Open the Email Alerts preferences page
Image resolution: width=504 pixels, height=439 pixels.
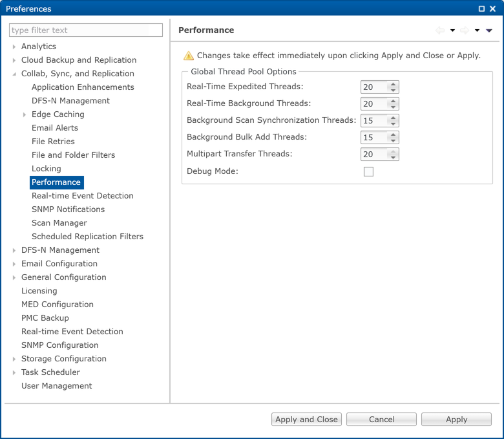(x=55, y=127)
